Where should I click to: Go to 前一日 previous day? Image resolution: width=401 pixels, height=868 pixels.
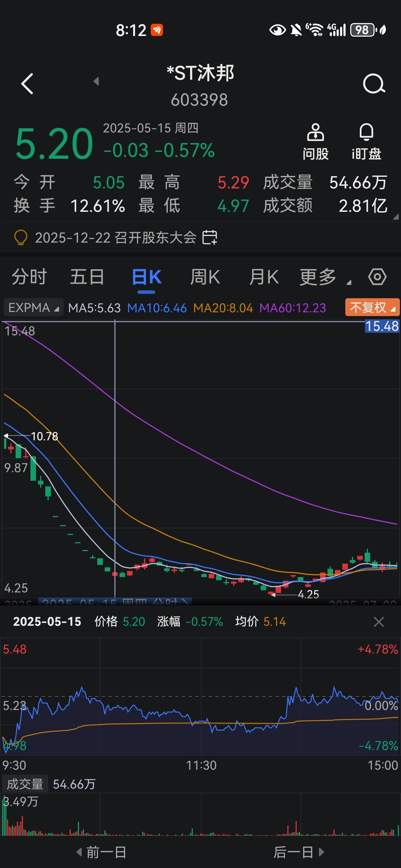click(101, 852)
